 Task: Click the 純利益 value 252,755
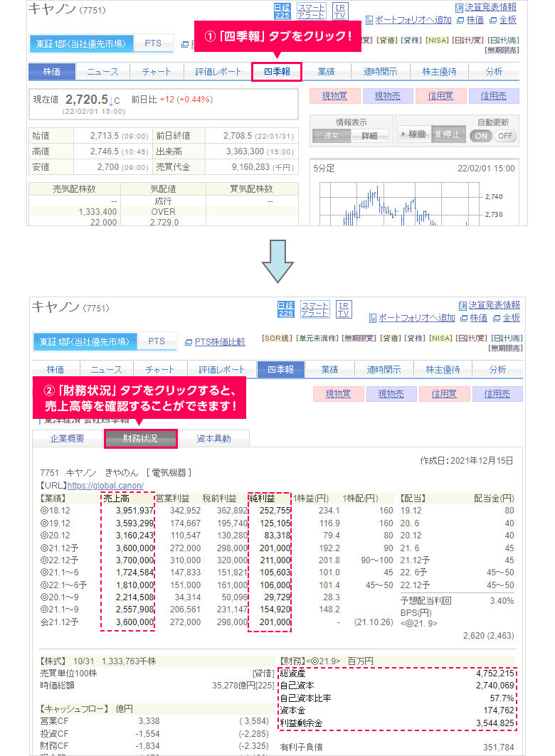click(x=275, y=511)
